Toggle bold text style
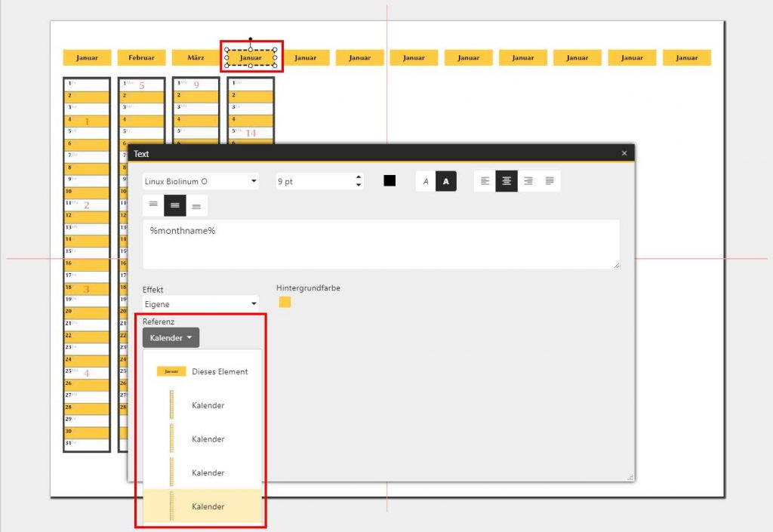Image resolution: width=773 pixels, height=532 pixels. (x=446, y=181)
